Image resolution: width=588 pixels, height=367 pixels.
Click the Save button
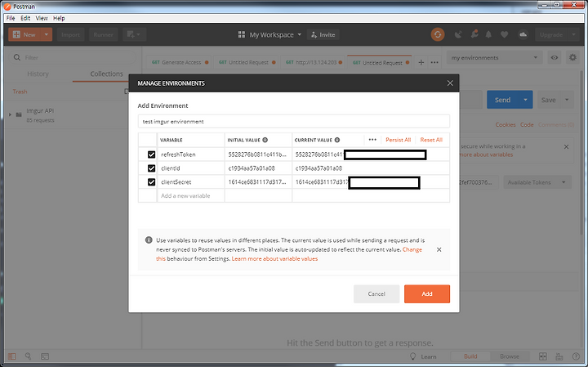tap(548, 100)
